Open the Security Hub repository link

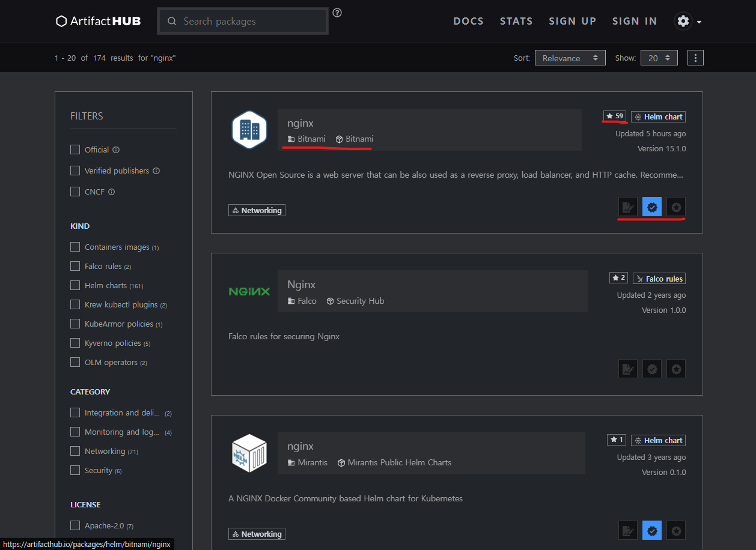tap(355, 301)
